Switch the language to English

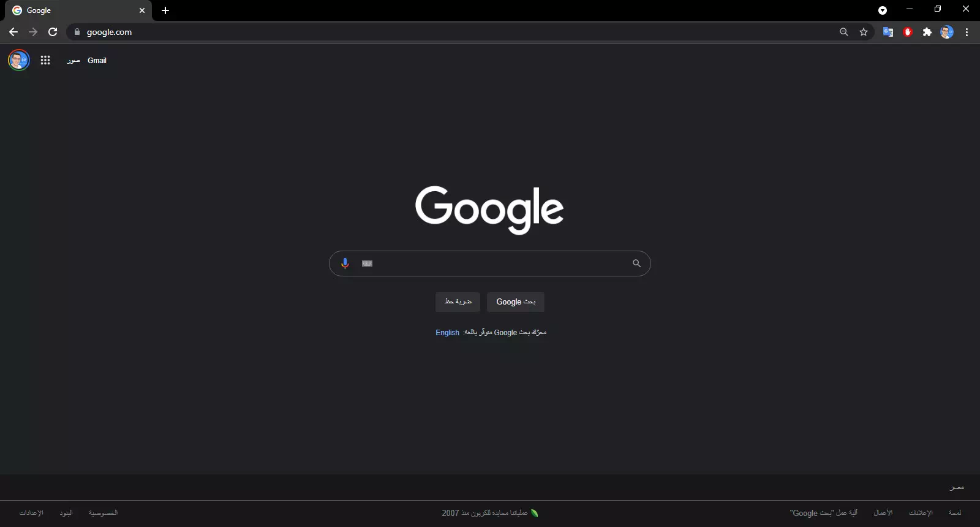[447, 333]
